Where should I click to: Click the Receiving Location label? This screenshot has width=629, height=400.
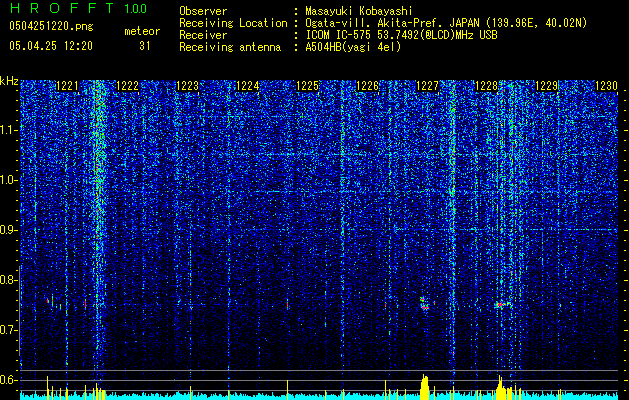[233, 23]
